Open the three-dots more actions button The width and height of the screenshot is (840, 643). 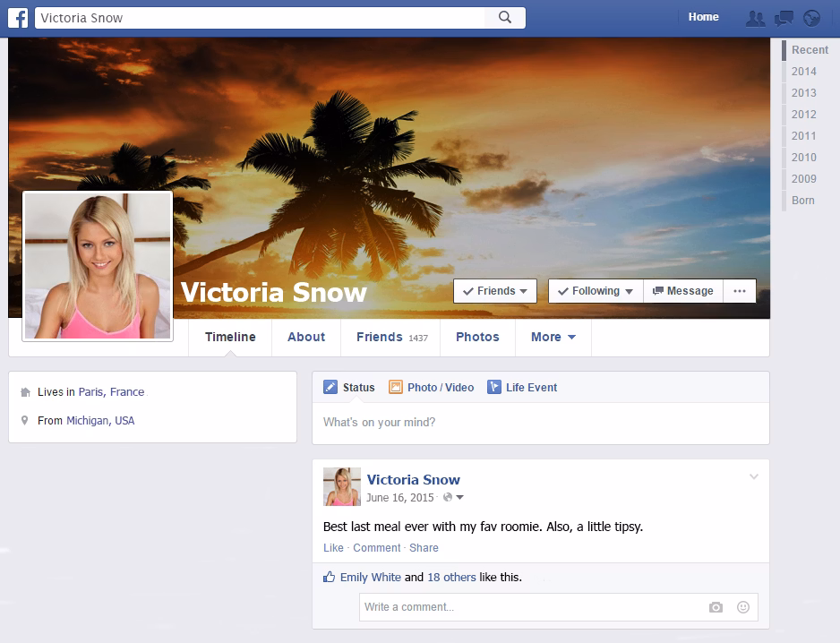740,291
